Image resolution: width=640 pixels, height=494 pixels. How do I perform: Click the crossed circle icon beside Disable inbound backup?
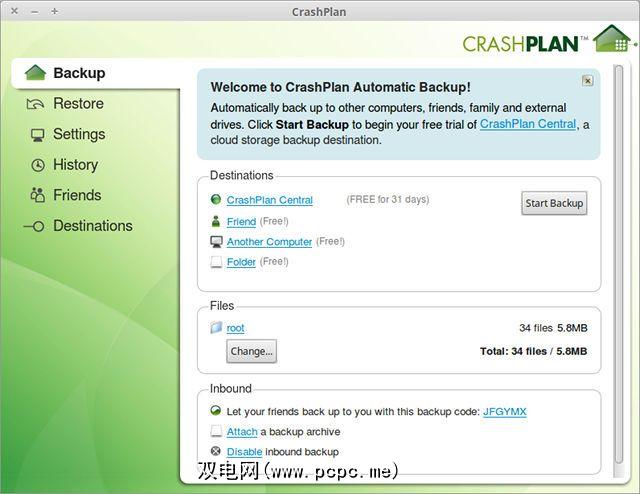click(x=216, y=451)
